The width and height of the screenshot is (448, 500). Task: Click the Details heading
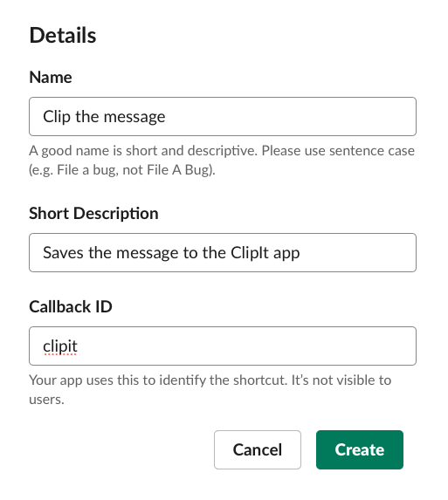click(63, 35)
